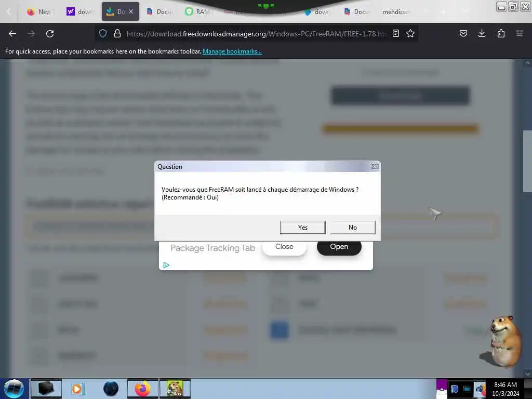Click the ad's Open button
The image size is (532, 399).
point(339,247)
